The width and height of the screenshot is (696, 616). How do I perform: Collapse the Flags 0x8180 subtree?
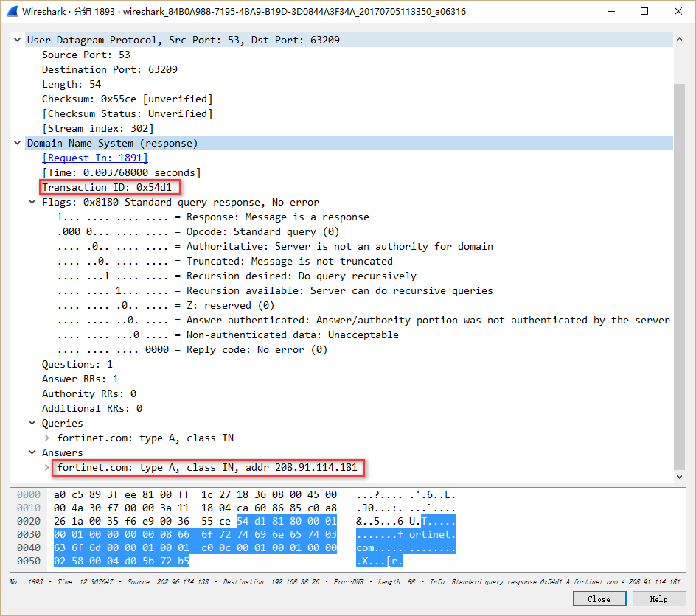click(x=32, y=202)
